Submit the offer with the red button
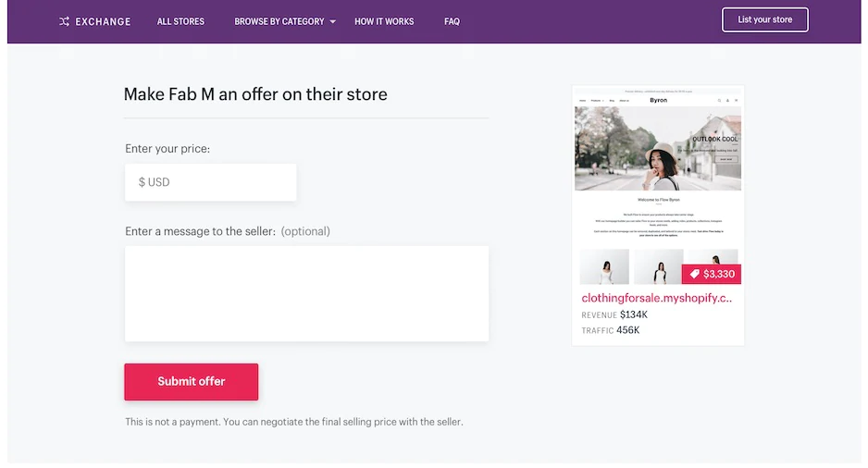 pyautogui.click(x=192, y=381)
